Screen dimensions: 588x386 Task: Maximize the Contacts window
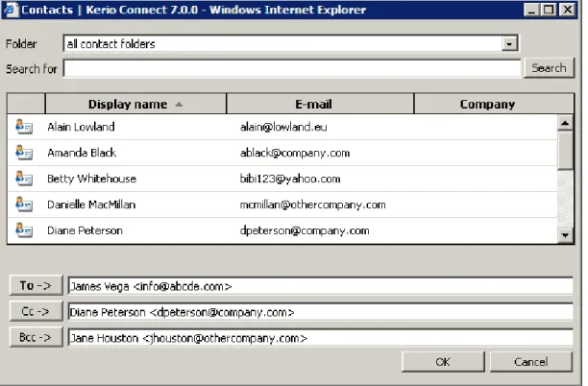(x=549, y=10)
